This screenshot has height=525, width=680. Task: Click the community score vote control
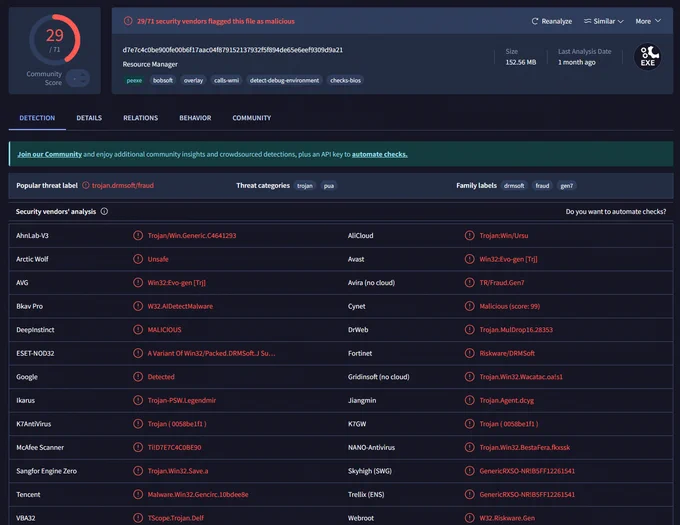coord(78,78)
